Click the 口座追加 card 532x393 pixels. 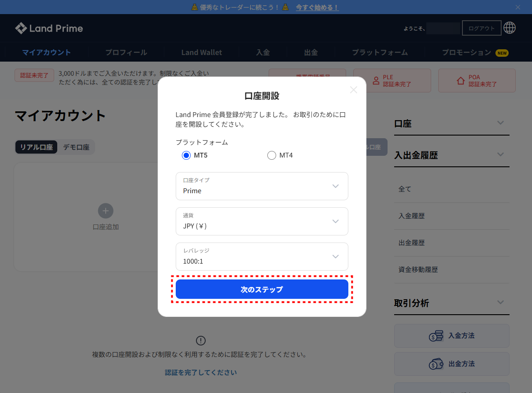click(x=106, y=217)
